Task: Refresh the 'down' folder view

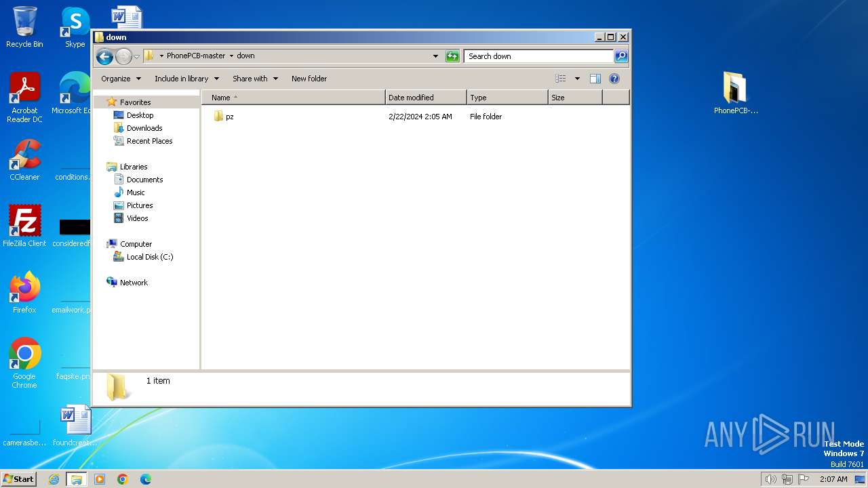Action: [x=452, y=56]
